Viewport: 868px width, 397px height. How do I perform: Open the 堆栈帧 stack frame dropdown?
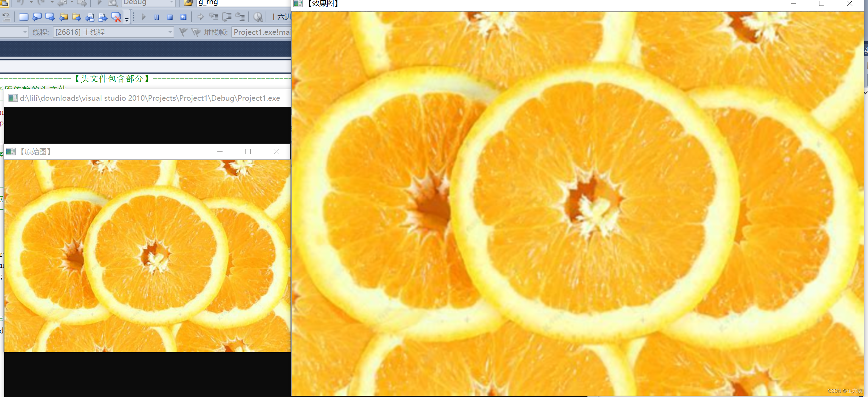[261, 32]
